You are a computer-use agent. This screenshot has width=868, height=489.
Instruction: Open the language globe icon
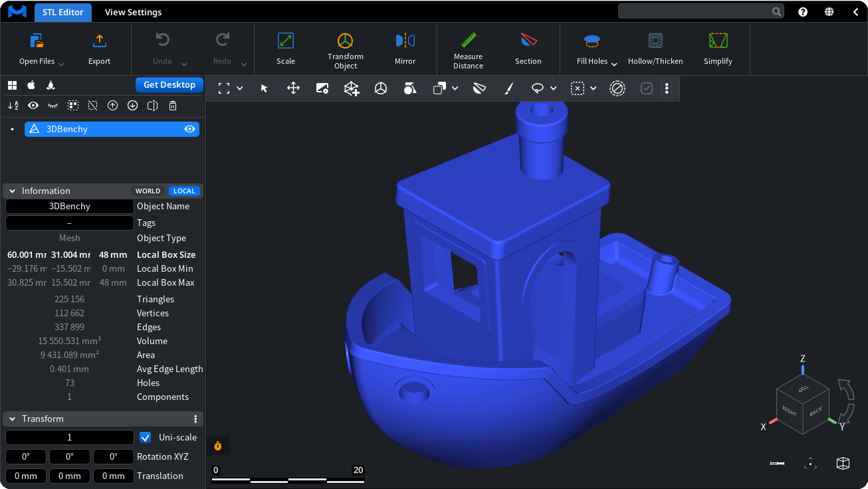[829, 12]
